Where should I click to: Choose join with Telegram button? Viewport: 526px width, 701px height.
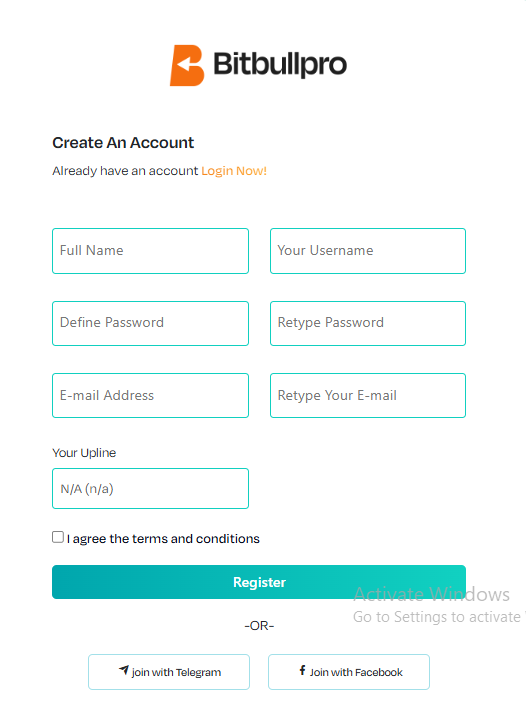pos(169,672)
